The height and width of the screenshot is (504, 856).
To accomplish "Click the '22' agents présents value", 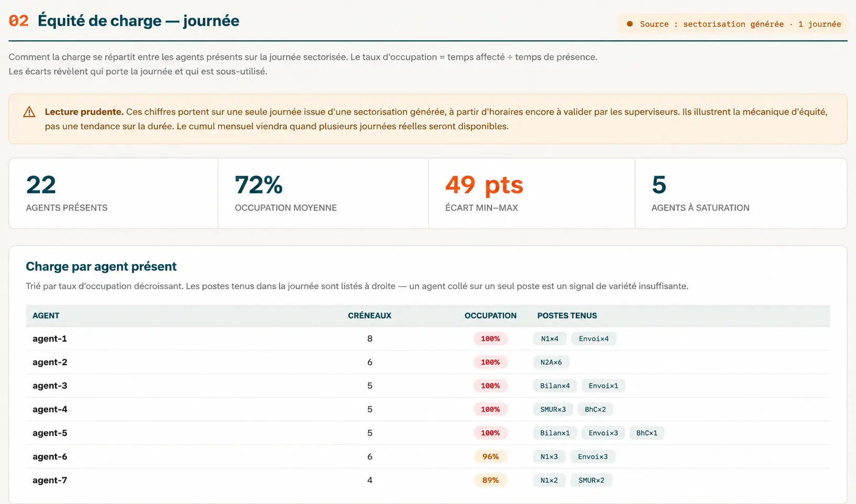I will pos(41,185).
